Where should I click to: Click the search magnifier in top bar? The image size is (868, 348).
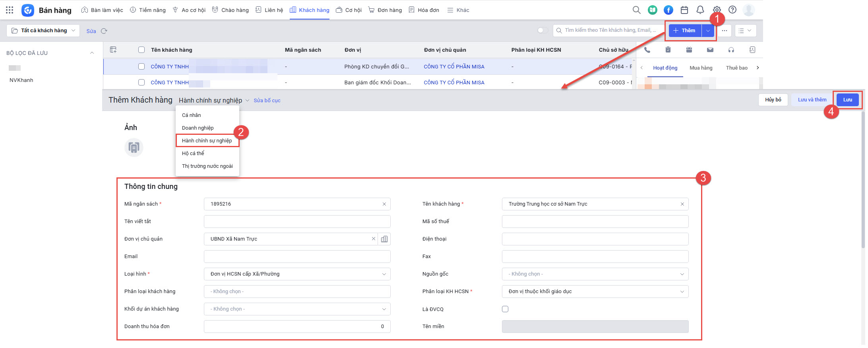point(636,10)
